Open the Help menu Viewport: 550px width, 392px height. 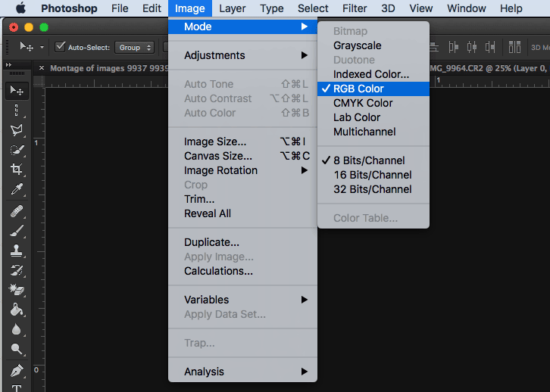(x=511, y=8)
